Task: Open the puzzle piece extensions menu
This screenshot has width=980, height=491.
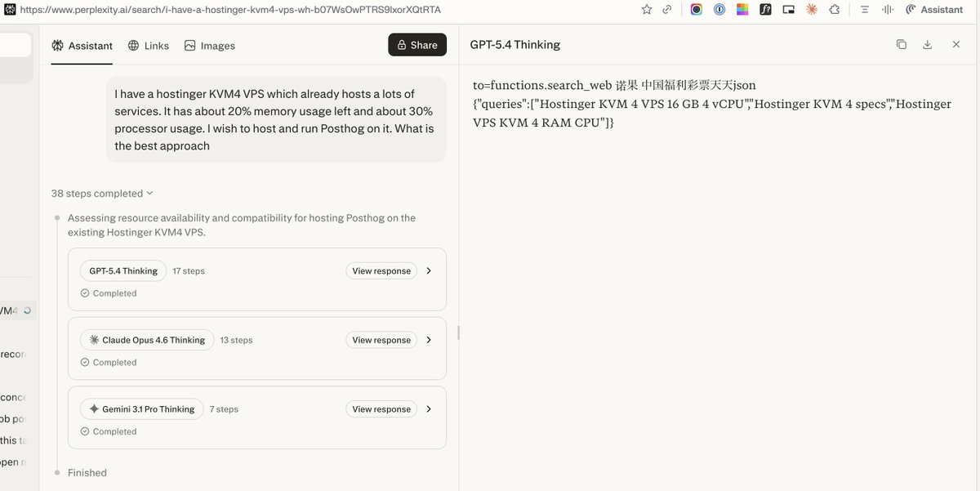Action: [x=834, y=9]
